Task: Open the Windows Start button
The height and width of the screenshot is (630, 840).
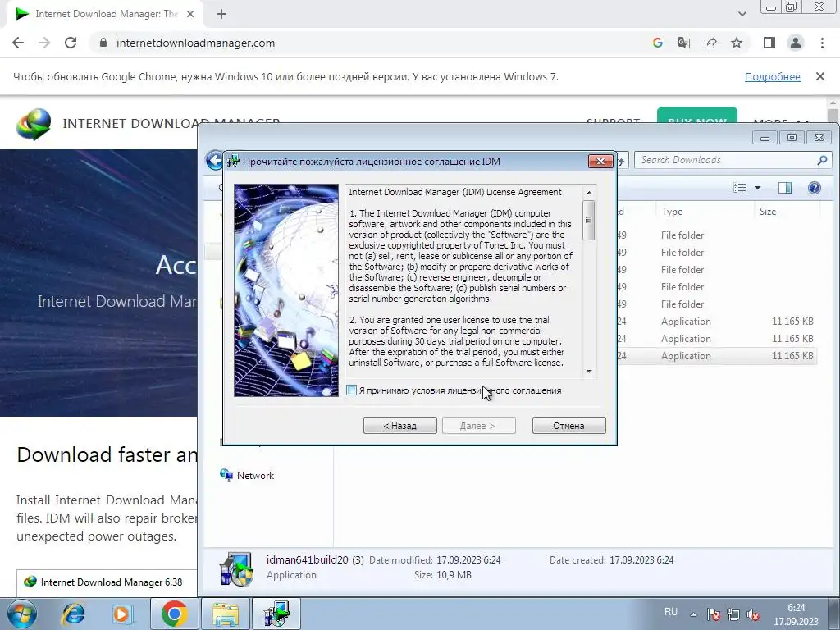Action: (x=22, y=614)
